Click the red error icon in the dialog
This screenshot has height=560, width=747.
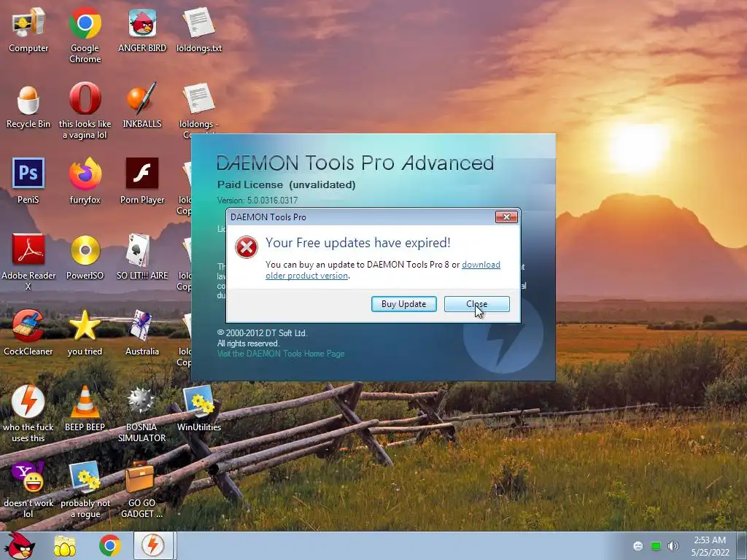247,246
